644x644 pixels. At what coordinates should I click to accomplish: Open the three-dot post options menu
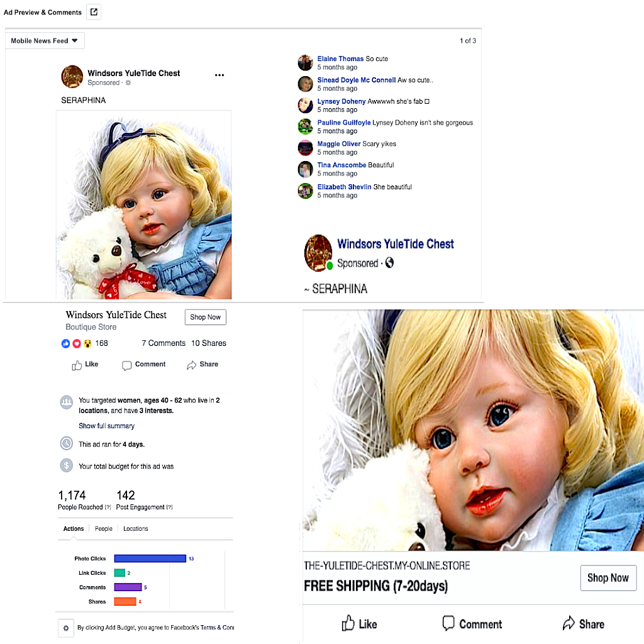click(219, 75)
